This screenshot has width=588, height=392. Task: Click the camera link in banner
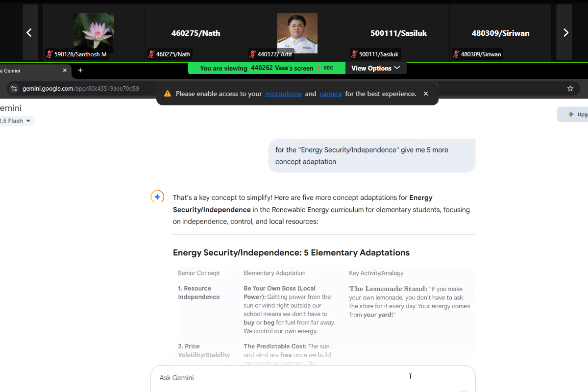pos(331,94)
